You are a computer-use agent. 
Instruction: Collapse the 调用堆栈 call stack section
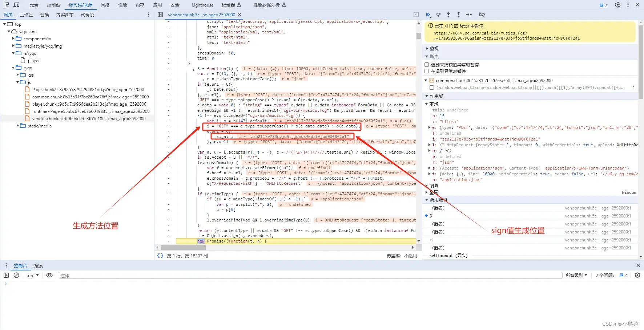pos(427,200)
